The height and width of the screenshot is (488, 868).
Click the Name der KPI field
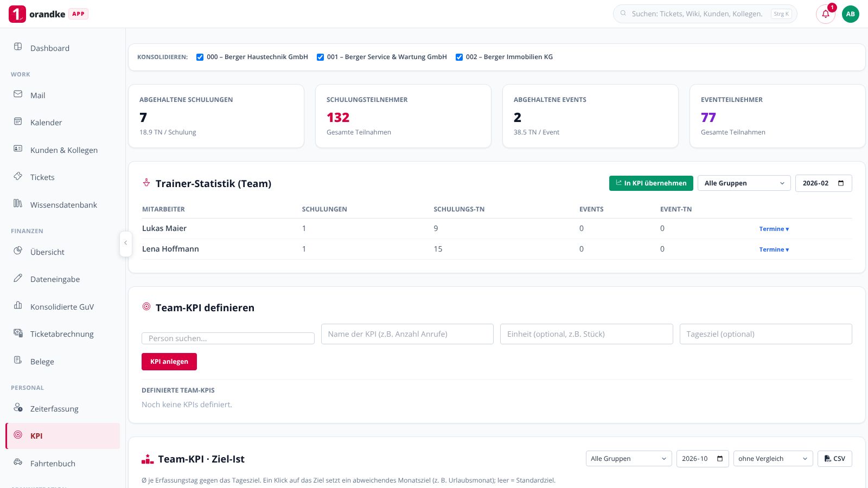point(407,334)
